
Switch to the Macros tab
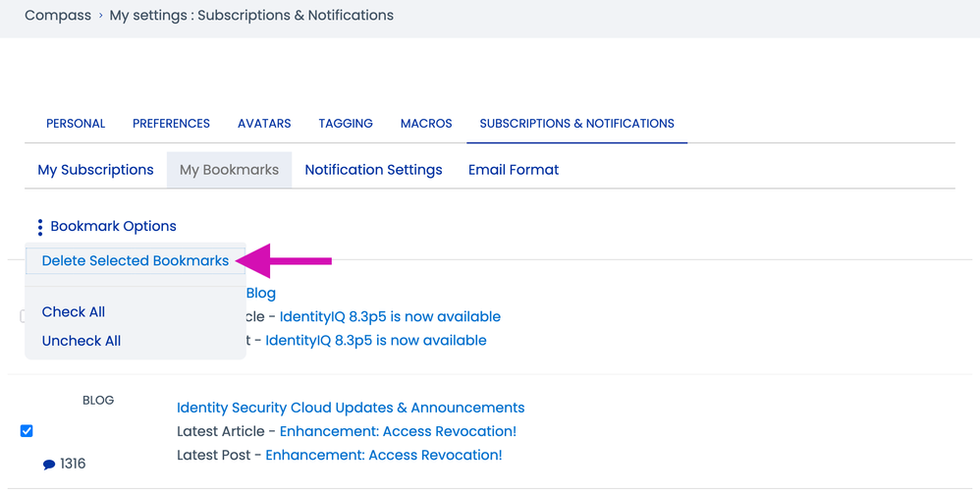point(426,124)
